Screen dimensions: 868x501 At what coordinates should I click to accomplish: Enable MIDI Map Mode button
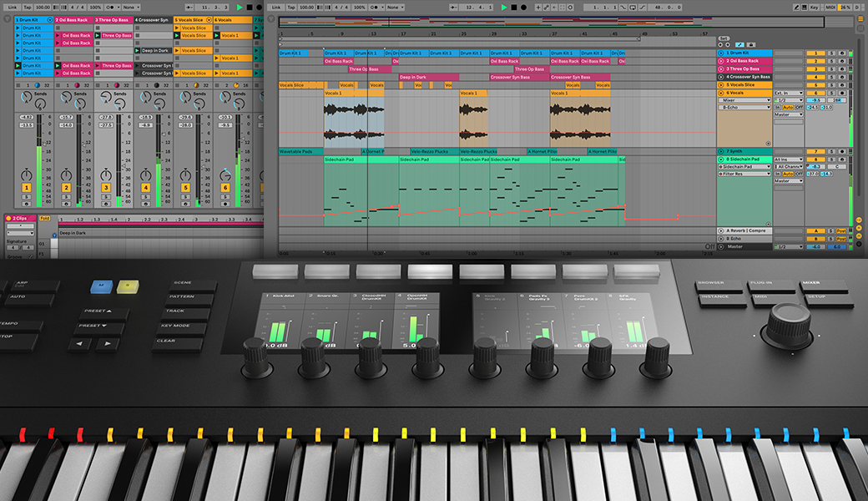point(830,8)
